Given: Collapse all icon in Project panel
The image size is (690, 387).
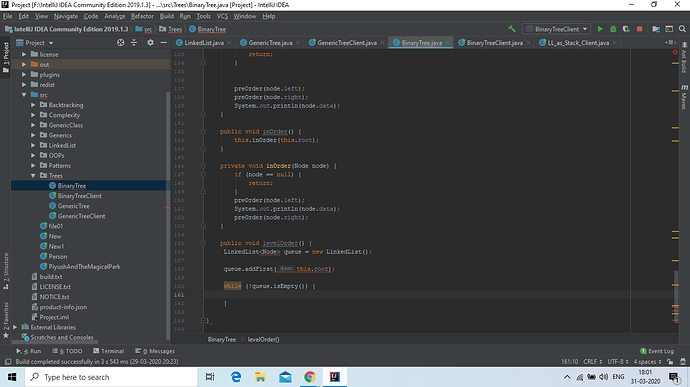Looking at the screenshot, I should (x=134, y=43).
